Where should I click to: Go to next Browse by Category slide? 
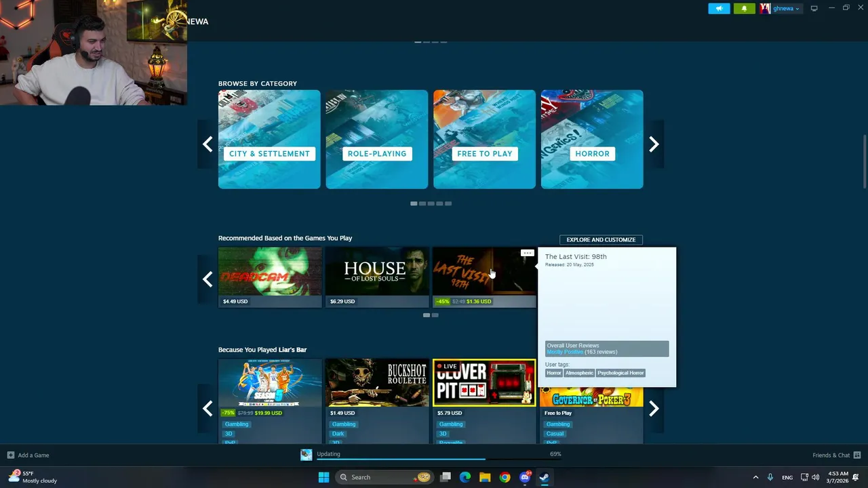point(654,144)
